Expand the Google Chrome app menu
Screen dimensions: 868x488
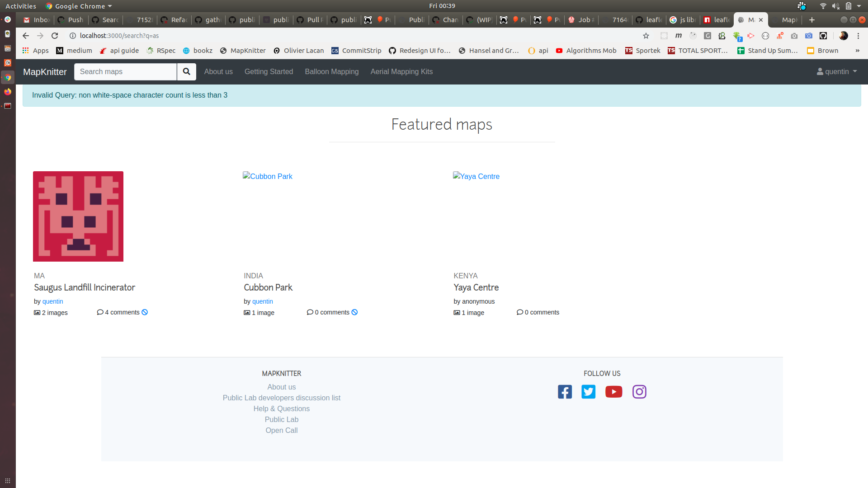[79, 6]
